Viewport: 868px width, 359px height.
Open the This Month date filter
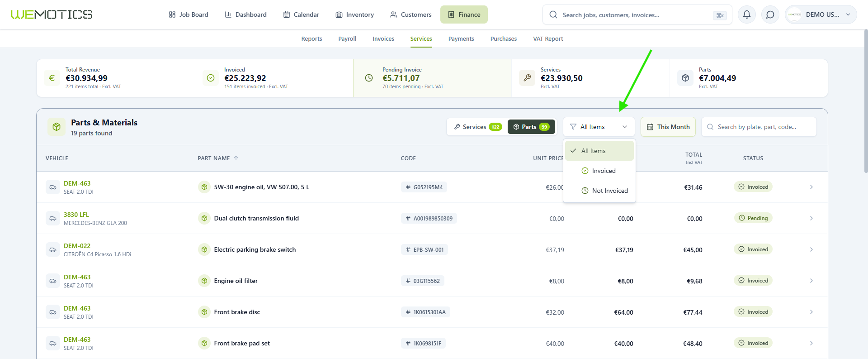pyautogui.click(x=668, y=127)
